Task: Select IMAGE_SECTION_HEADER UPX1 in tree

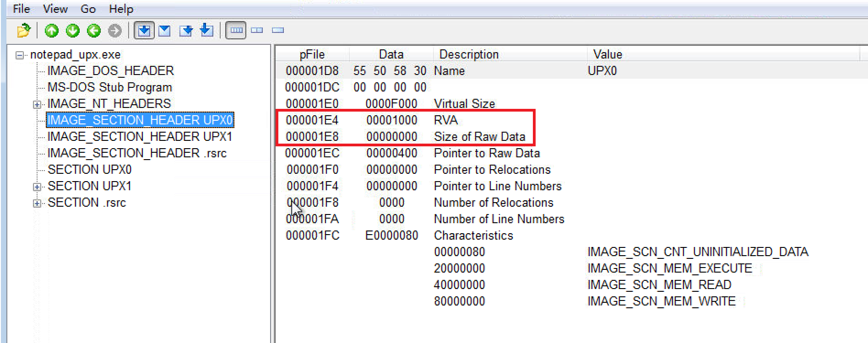Action: 140,137
